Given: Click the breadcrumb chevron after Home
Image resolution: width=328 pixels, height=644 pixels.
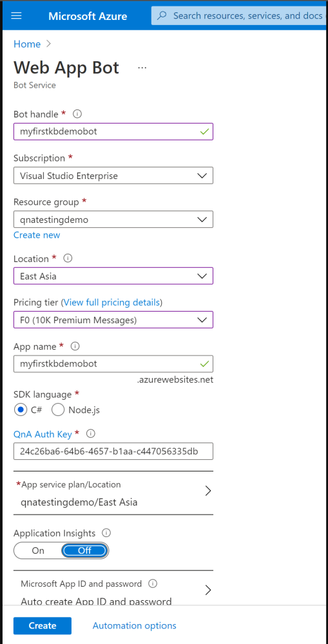Looking at the screenshot, I should (x=48, y=44).
